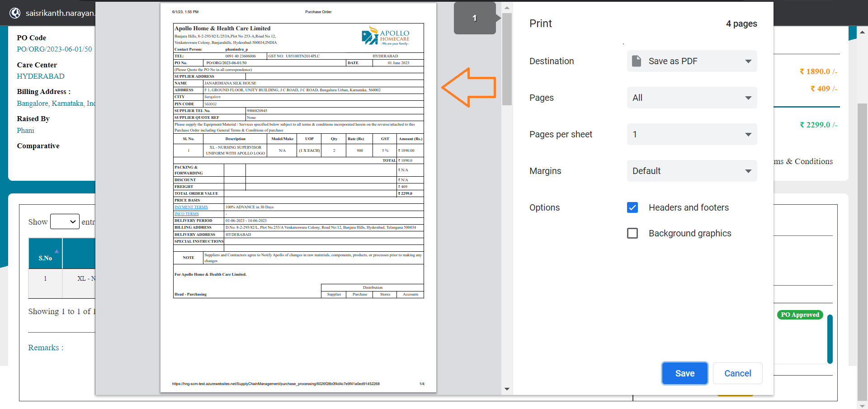
Task: Open the Terms & Conditions link
Action: 804,161
